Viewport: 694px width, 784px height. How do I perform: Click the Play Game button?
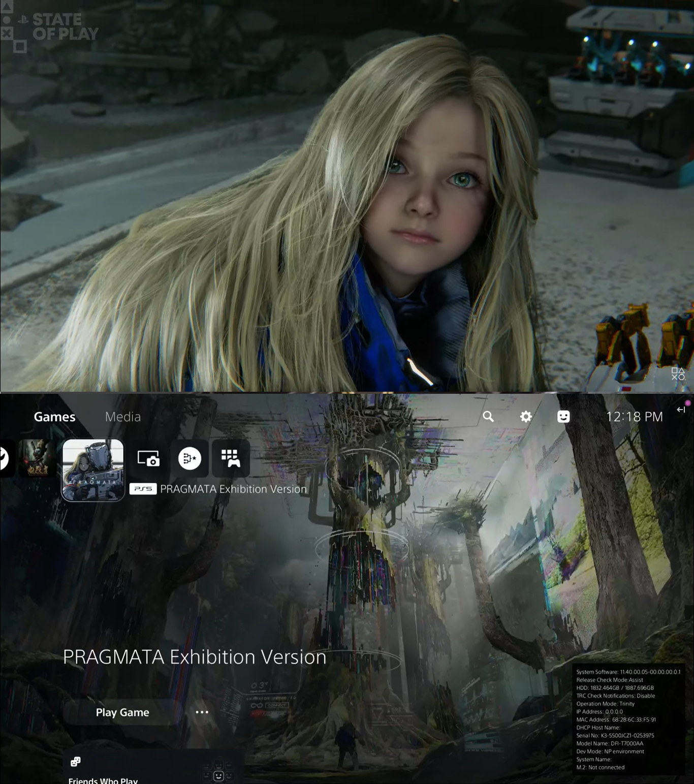pyautogui.click(x=122, y=712)
